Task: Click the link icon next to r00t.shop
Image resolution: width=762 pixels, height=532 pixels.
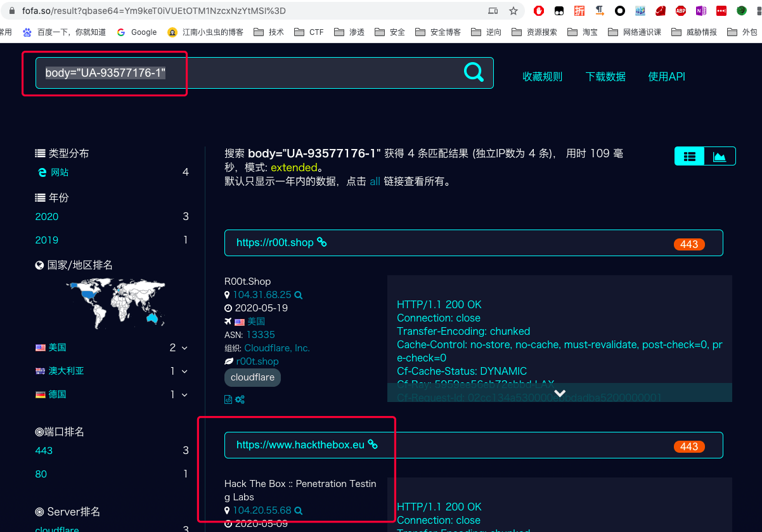Action: click(x=322, y=242)
